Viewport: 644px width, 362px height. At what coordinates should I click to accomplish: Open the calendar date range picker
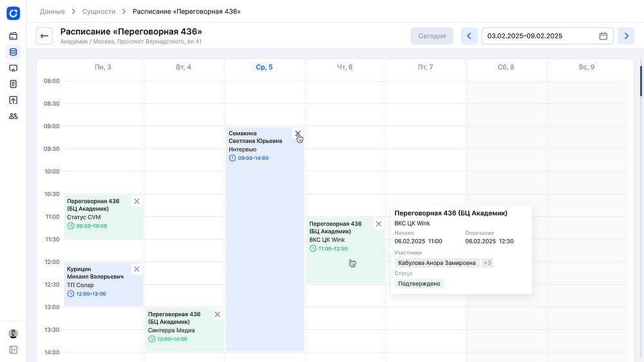603,36
